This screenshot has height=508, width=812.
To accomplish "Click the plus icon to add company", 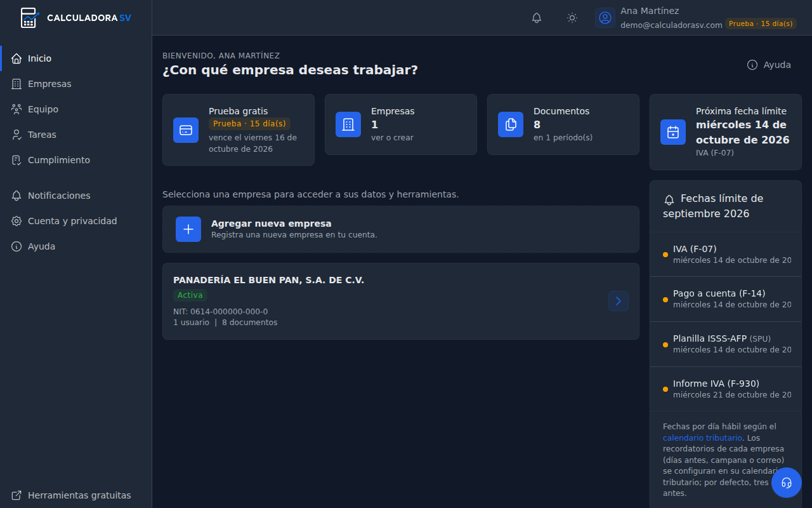I will pyautogui.click(x=188, y=229).
